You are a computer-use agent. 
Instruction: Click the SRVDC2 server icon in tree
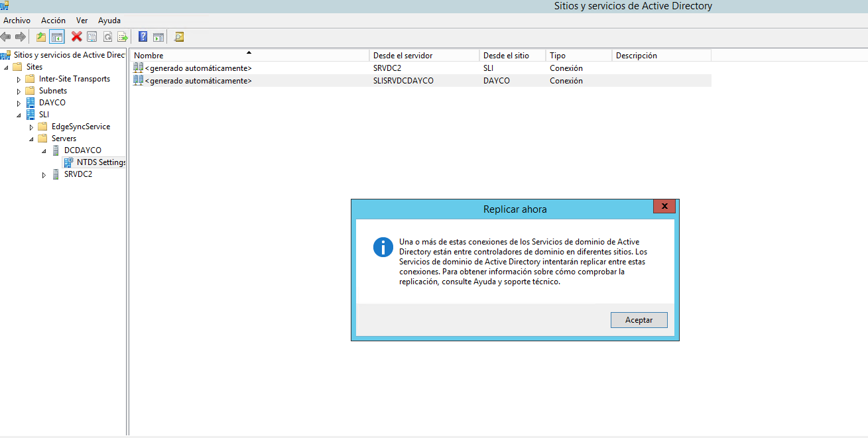click(56, 174)
